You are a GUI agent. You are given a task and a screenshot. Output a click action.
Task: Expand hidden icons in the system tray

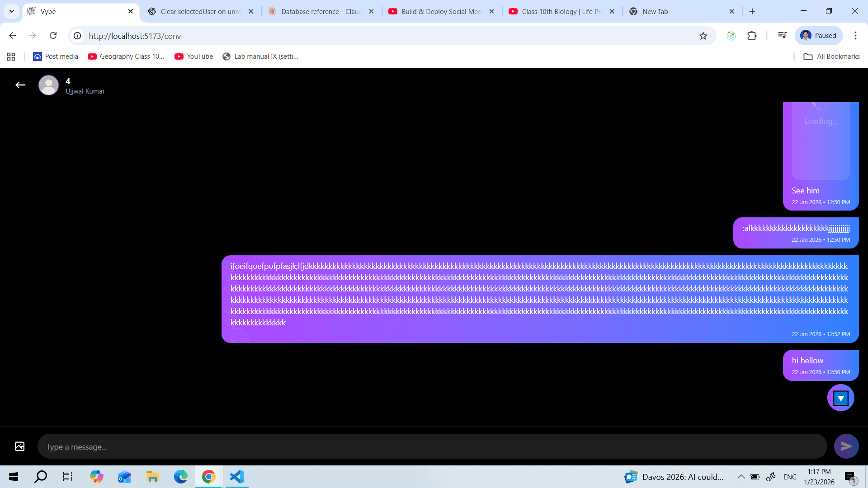click(x=741, y=477)
